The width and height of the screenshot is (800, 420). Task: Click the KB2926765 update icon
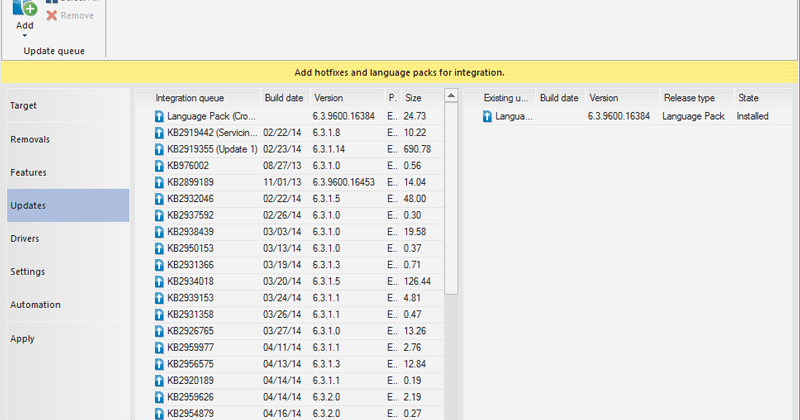pyautogui.click(x=159, y=331)
